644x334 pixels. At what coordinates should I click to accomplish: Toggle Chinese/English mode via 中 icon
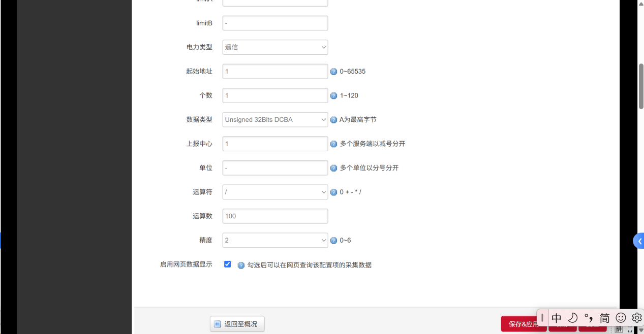tap(557, 317)
